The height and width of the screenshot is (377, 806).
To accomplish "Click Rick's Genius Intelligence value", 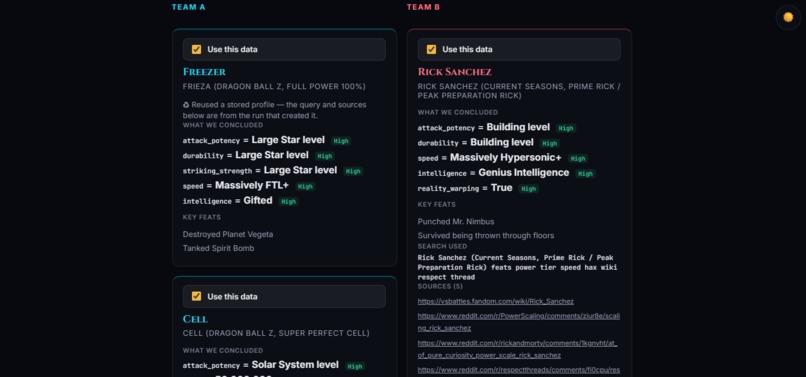I will [524, 173].
